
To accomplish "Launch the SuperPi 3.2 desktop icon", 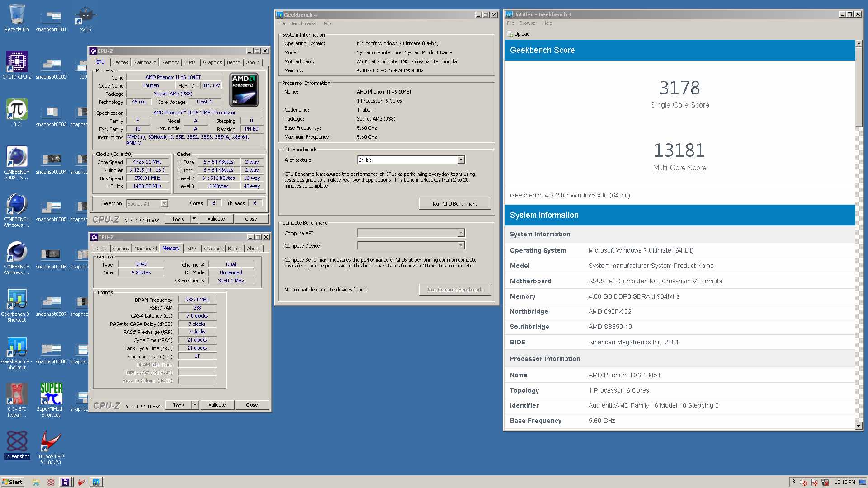I will point(17,112).
